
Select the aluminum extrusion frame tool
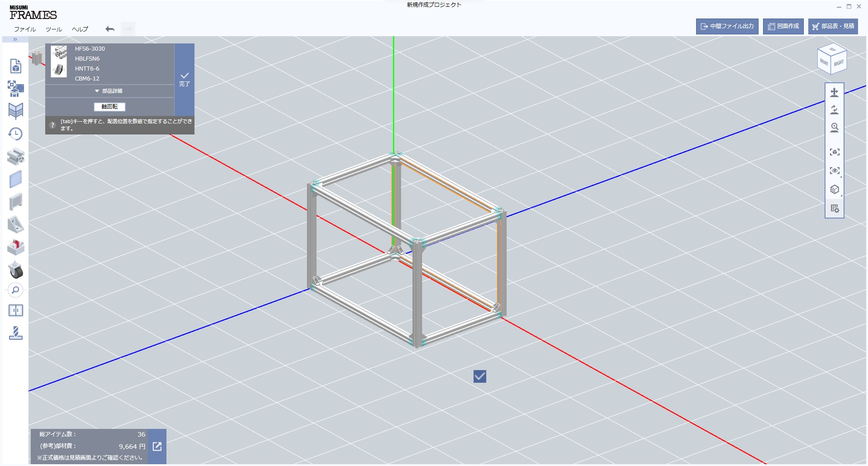(x=15, y=157)
